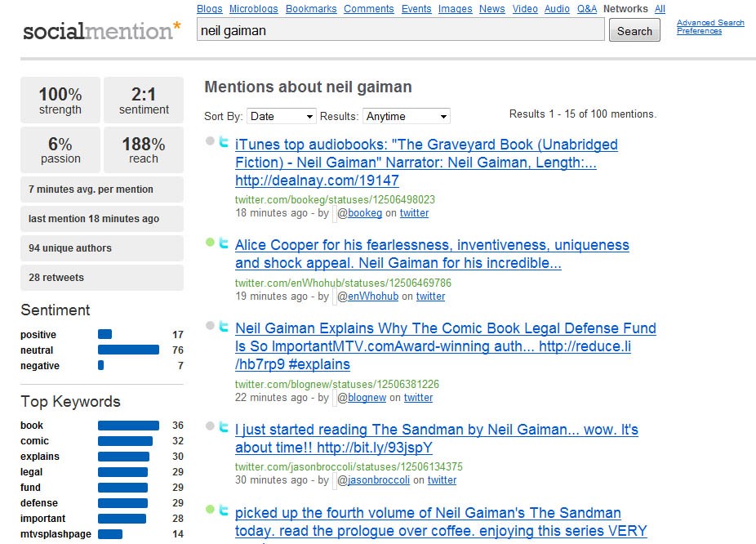Select the Networks search tab
This screenshot has height=544, width=756.
coord(625,9)
